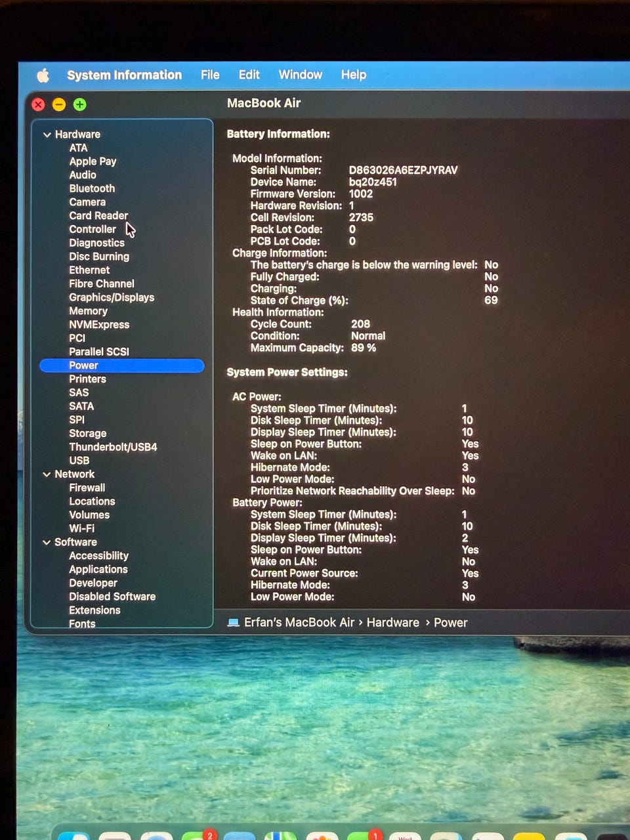Open the Edit menu
The width and height of the screenshot is (630, 840).
pos(249,75)
